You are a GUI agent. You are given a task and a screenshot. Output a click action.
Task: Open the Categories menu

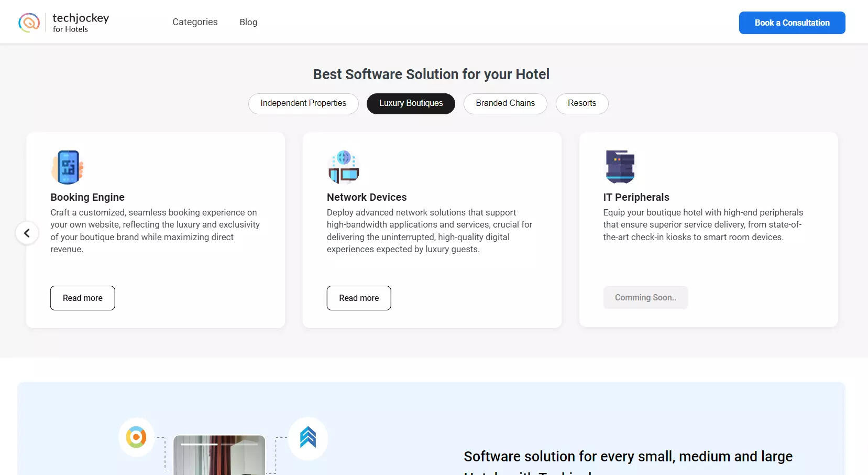coord(195,22)
